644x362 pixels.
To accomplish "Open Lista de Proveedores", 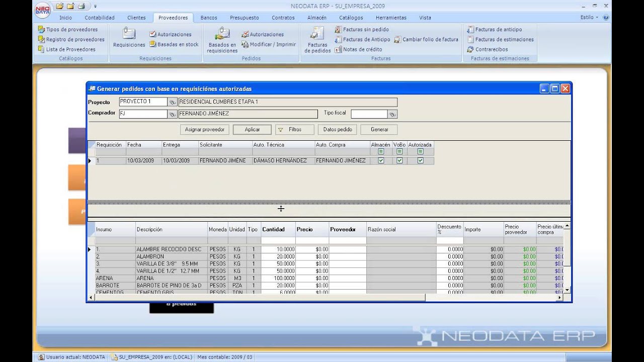I will click(x=67, y=49).
